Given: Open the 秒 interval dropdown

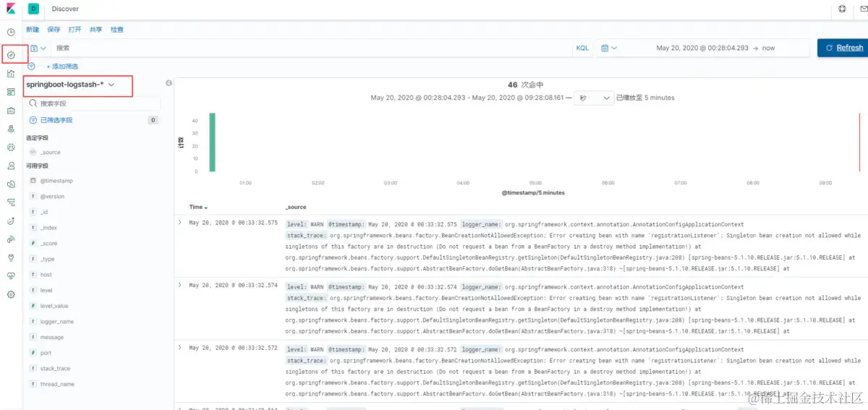Looking at the screenshot, I should 594,98.
